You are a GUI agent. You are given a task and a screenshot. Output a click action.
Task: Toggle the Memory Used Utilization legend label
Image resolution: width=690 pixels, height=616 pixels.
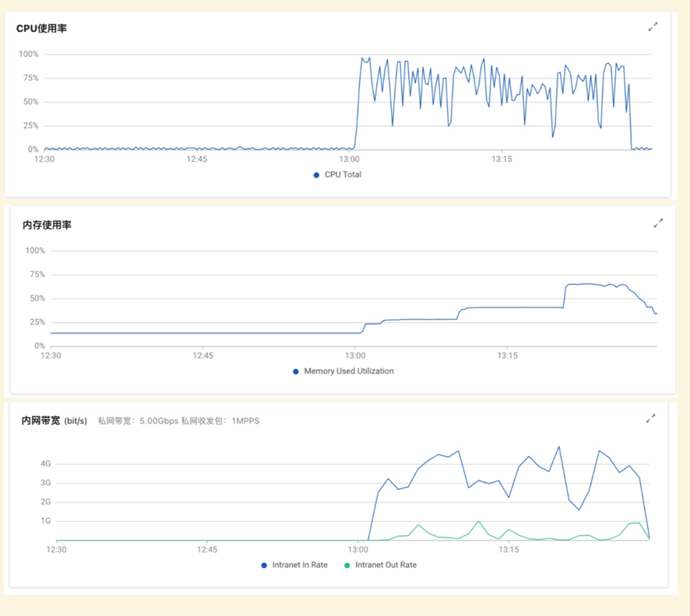(348, 371)
